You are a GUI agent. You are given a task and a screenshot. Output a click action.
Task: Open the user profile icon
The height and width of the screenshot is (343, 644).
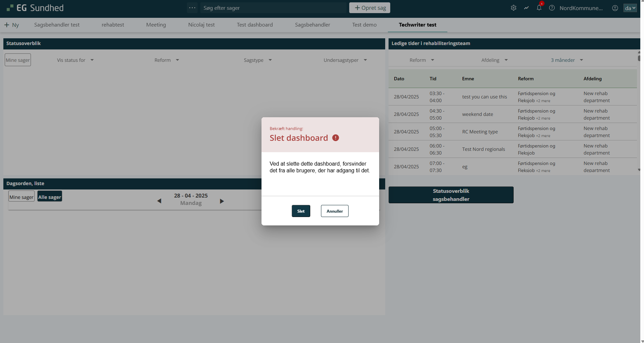(x=615, y=8)
